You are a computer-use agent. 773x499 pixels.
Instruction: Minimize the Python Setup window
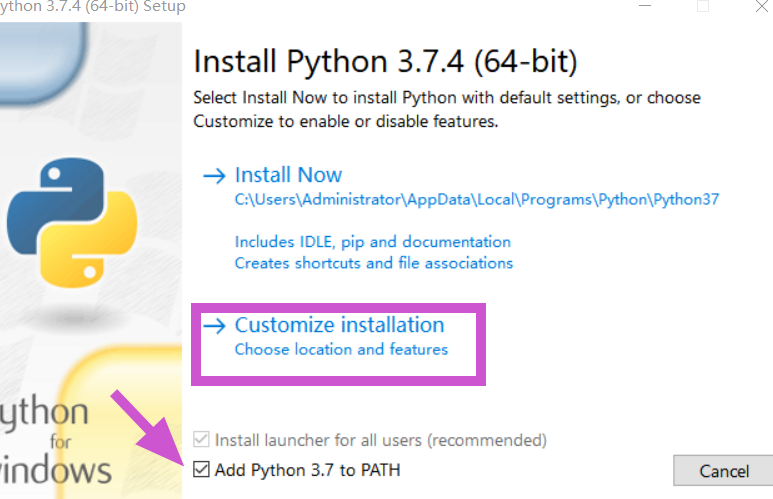[647, 6]
